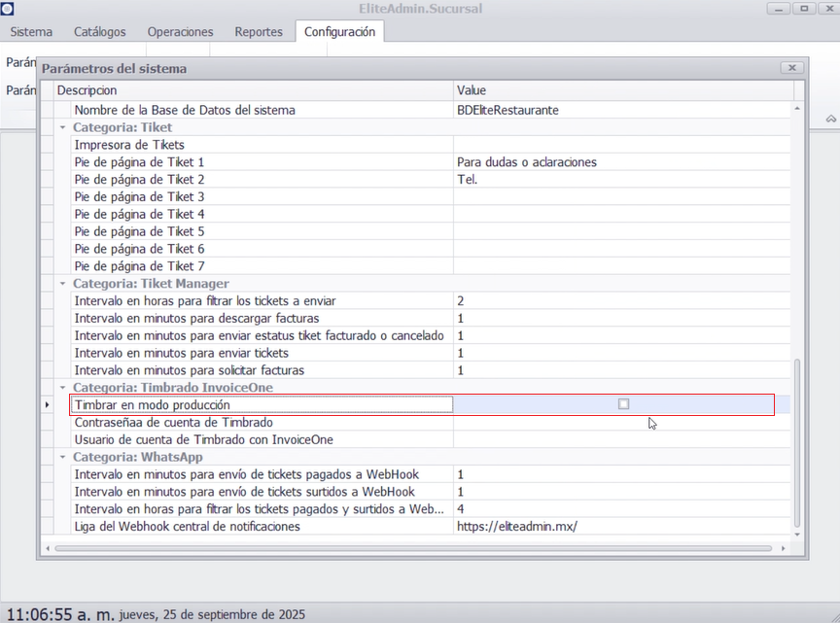840x623 pixels.
Task: Click the vertical scrollbar down arrow
Action: (x=798, y=535)
